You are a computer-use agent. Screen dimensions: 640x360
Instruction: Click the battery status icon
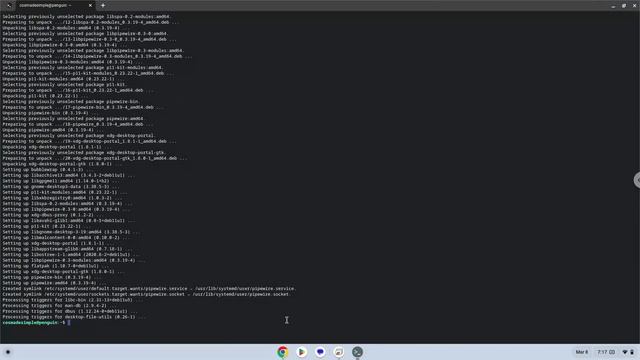[632, 352]
